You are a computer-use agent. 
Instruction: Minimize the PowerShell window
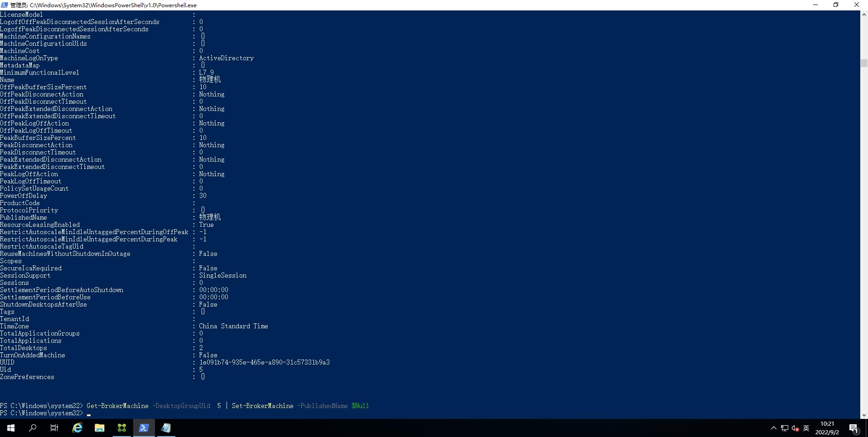pyautogui.click(x=815, y=5)
